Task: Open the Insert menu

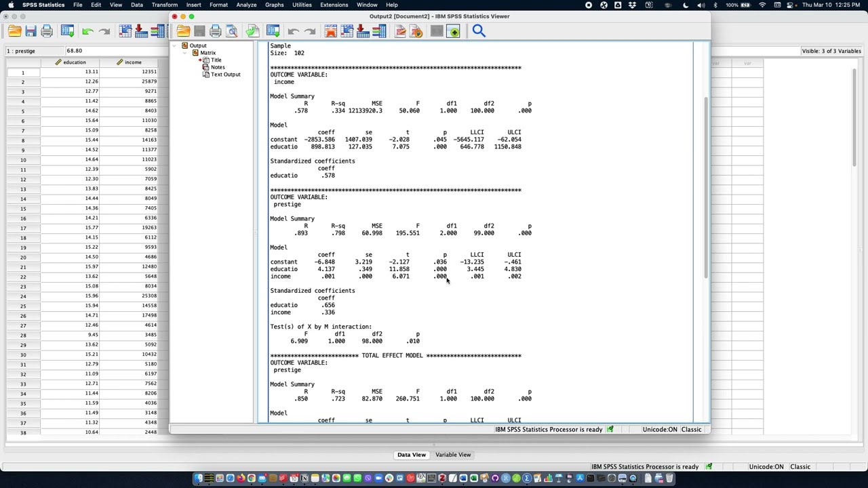Action: point(194,5)
